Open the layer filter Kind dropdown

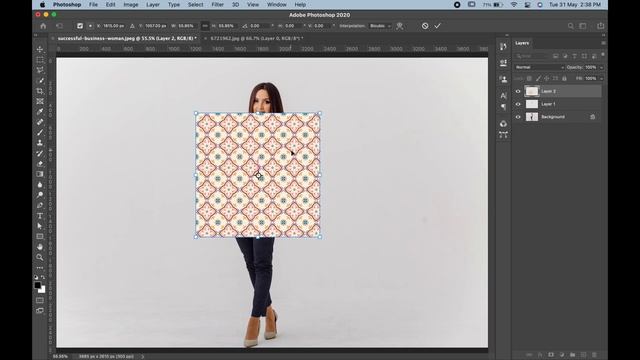coord(531,56)
